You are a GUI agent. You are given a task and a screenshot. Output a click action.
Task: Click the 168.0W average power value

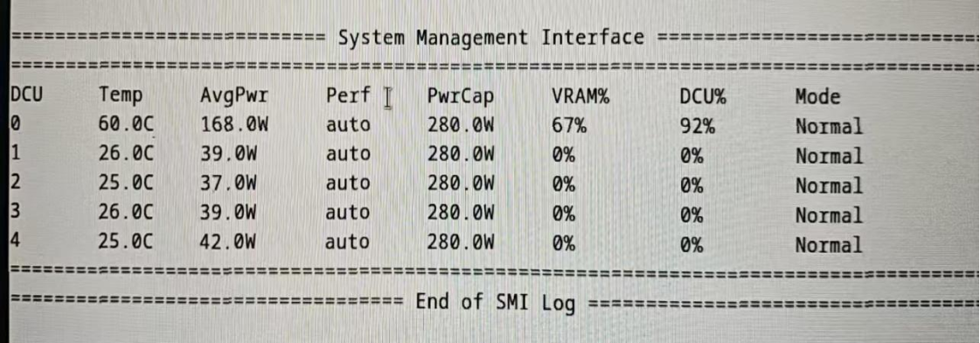[x=234, y=125]
